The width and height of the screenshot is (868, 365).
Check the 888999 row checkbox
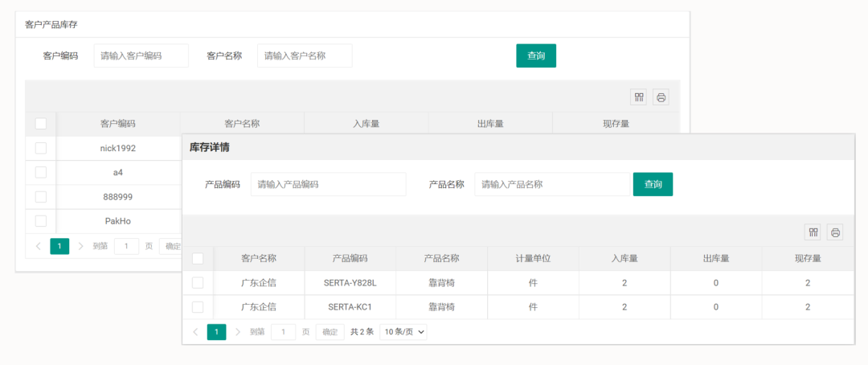tap(40, 197)
